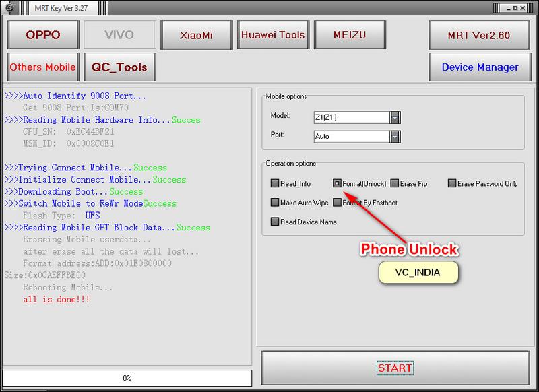Launch MRT Ver2.60
Viewport: 539px width, 392px height.
pos(479,35)
